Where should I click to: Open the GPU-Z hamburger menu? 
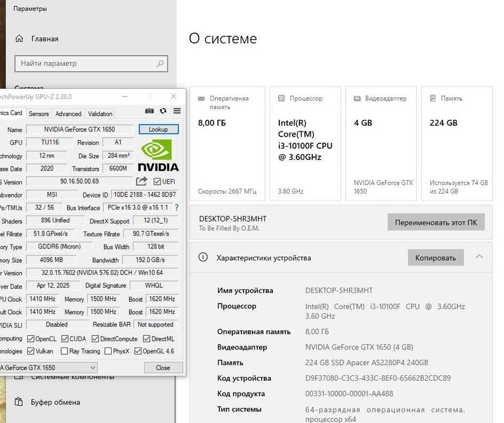point(177,111)
